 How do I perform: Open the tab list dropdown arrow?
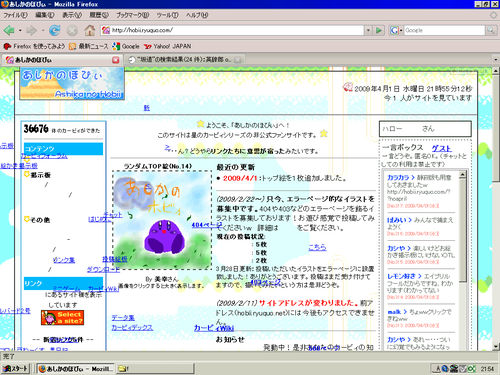(496, 60)
